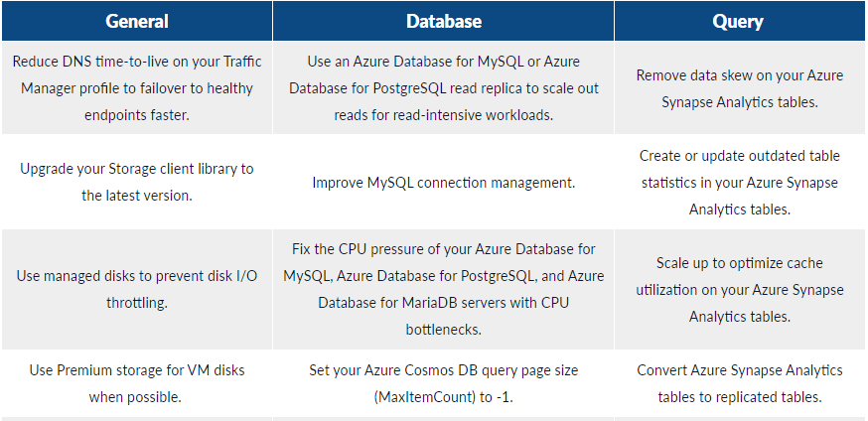Image resolution: width=868 pixels, height=421 pixels.
Task: Click the "throttling." word in General column
Action: pyautogui.click(x=136, y=302)
